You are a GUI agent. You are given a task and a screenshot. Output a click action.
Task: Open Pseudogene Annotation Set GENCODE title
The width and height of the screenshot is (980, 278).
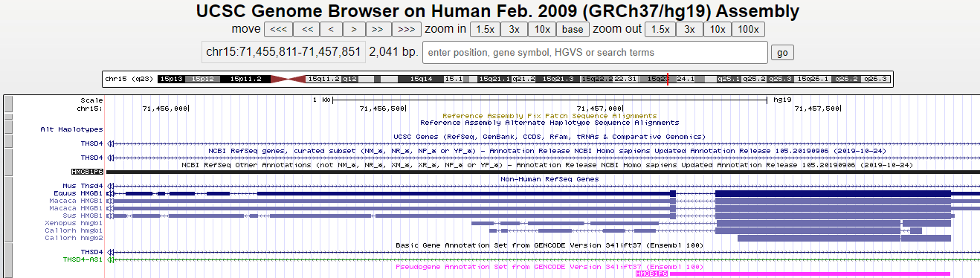549,266
